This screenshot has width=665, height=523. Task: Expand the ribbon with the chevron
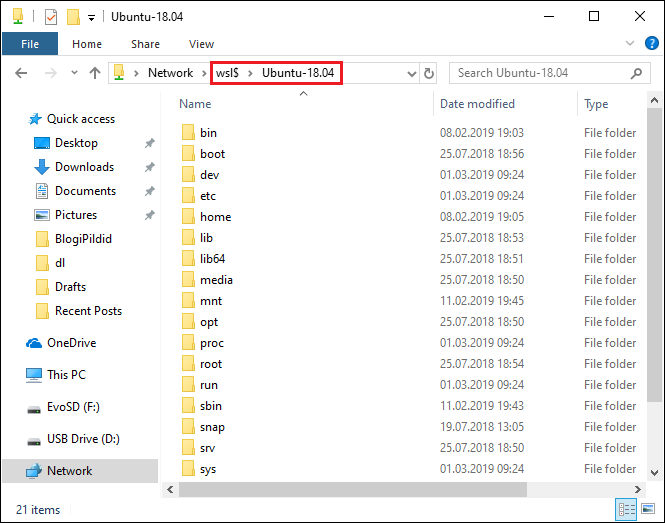pyautogui.click(x=630, y=43)
